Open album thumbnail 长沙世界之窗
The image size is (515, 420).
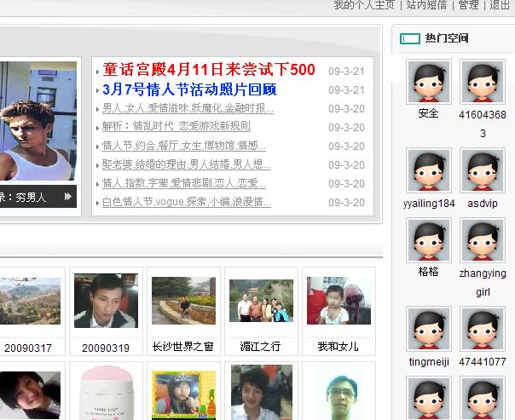tap(183, 301)
